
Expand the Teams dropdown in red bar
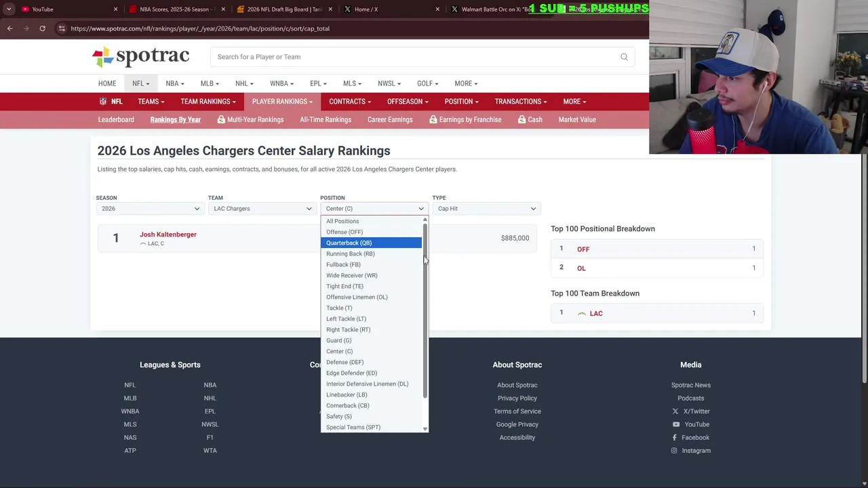[151, 102]
